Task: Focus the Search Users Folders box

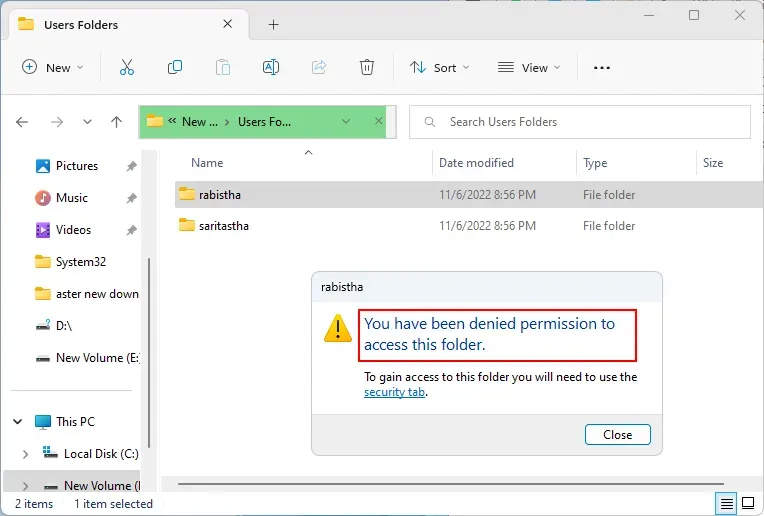Action: 580,122
